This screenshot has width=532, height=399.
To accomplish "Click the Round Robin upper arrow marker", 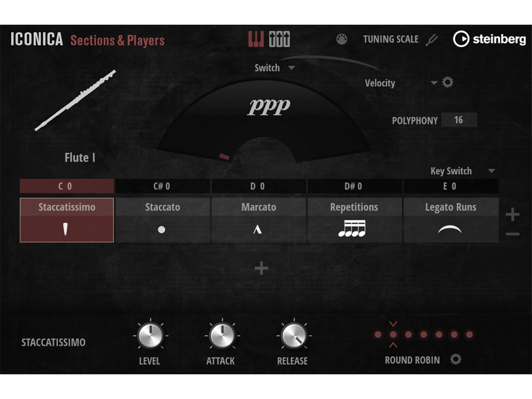I will click(393, 324).
